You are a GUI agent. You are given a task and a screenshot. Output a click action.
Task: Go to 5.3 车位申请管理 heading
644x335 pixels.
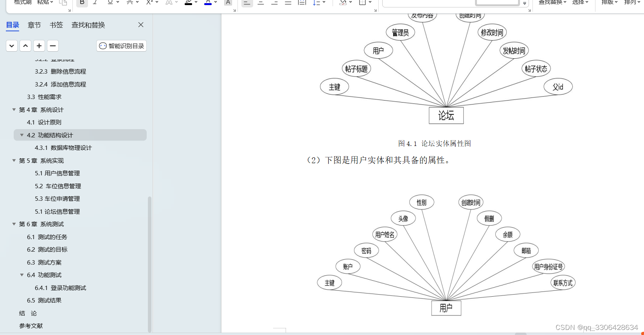[57, 199]
